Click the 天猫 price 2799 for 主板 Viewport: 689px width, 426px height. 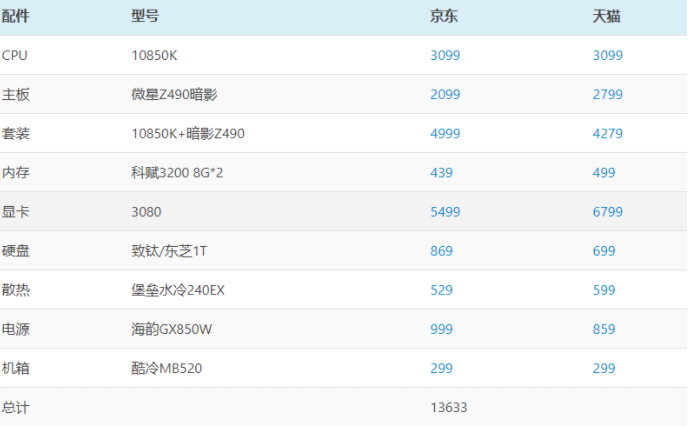coord(607,95)
